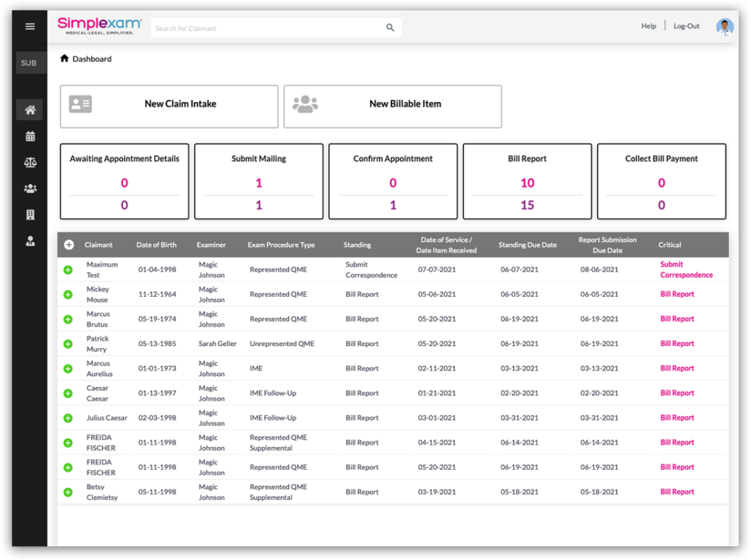
Task: Sort by Exam Procedure Type header
Action: [281, 245]
